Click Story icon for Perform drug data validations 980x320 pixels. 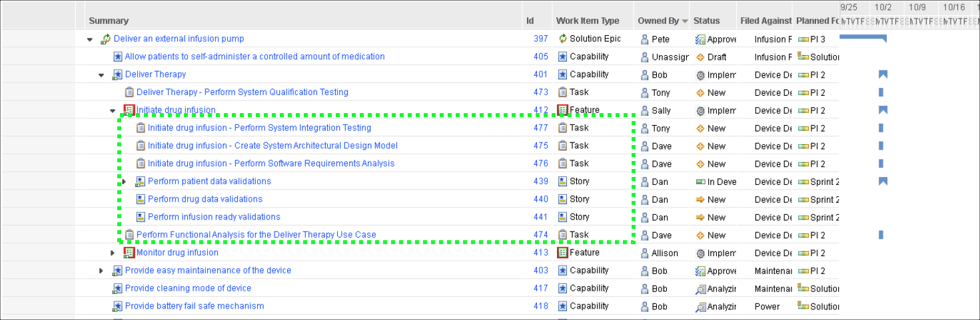[x=141, y=199]
